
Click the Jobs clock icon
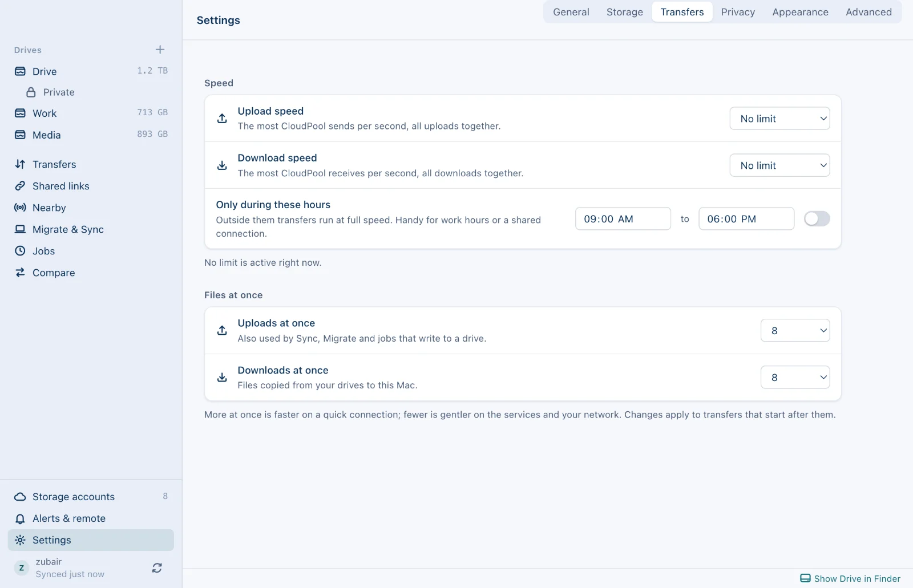[x=20, y=251]
